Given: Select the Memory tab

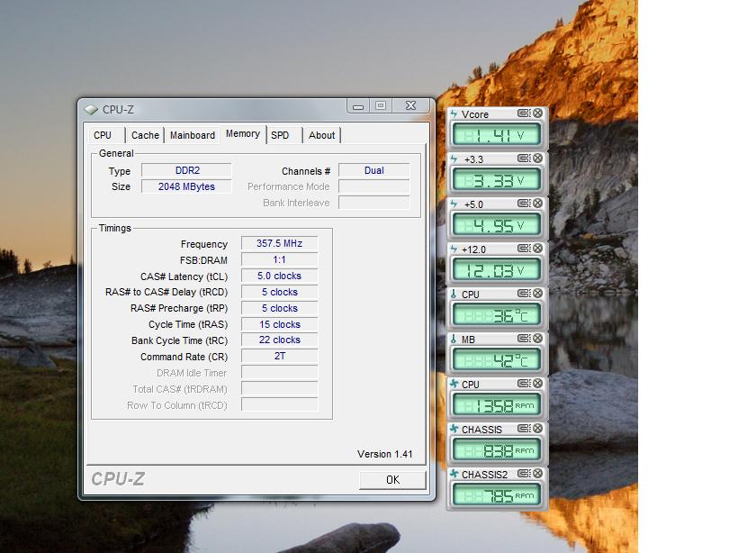Looking at the screenshot, I should coord(243,133).
